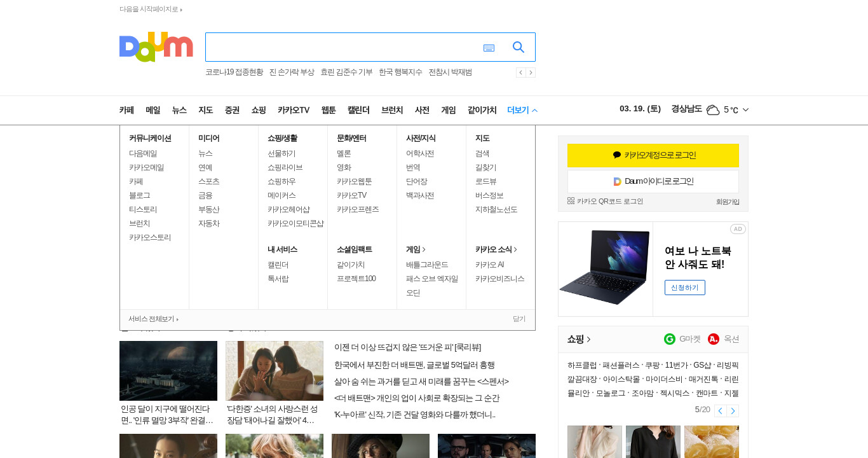Select 배틀그라운드 under 게임
Image resolution: width=868 pixels, height=458 pixels.
[x=427, y=265]
